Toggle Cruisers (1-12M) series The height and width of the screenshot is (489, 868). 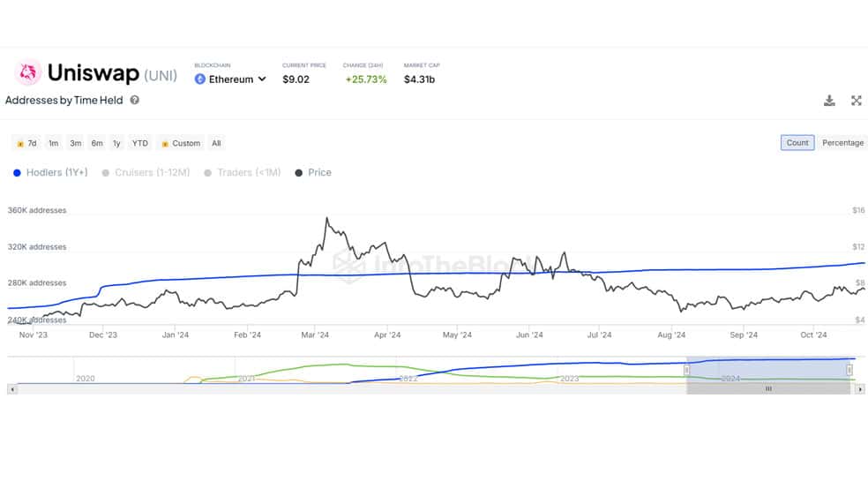point(146,173)
